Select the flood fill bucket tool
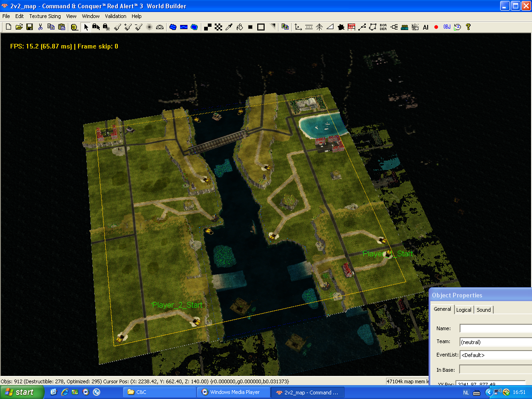The width and height of the screenshot is (532, 399). tap(240, 27)
